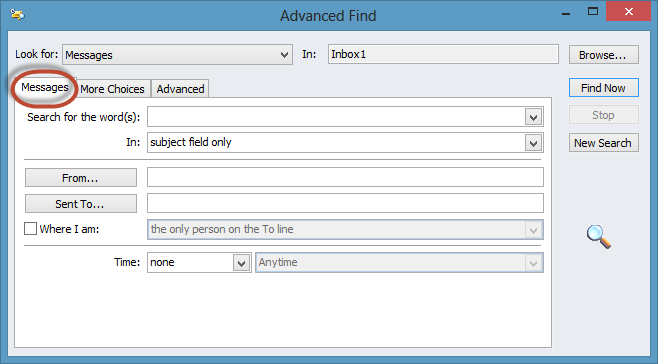Screen dimensions: 658x364
Task: Minimize the Advanced Find window
Action: [566, 13]
